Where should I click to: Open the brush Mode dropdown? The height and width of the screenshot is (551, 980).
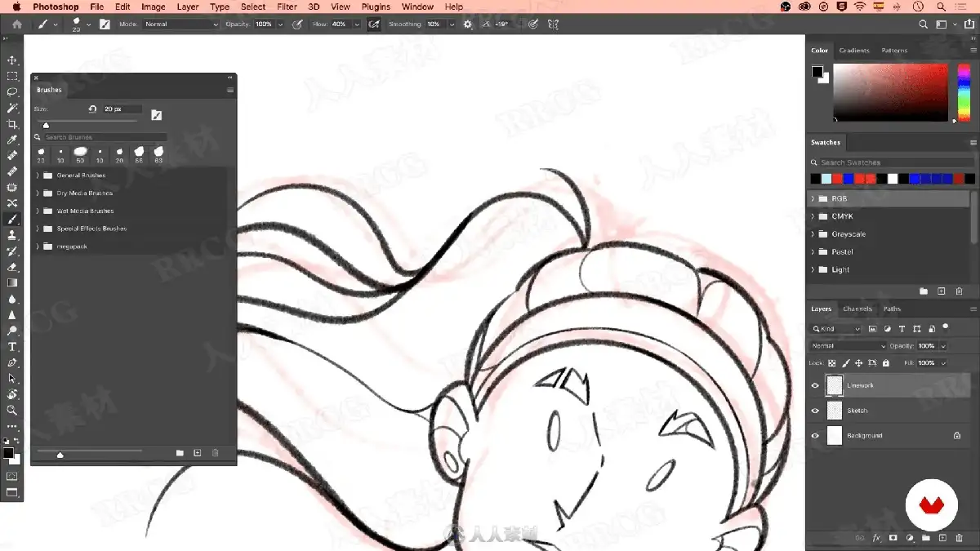pyautogui.click(x=181, y=24)
